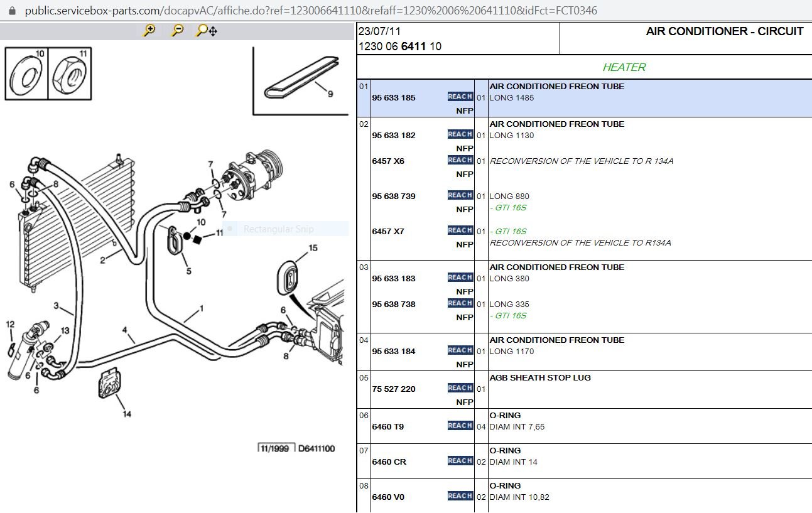Click RECONVERSION OF THE VEHICLE TO R 134A
The width and height of the screenshot is (812, 513).
582,161
